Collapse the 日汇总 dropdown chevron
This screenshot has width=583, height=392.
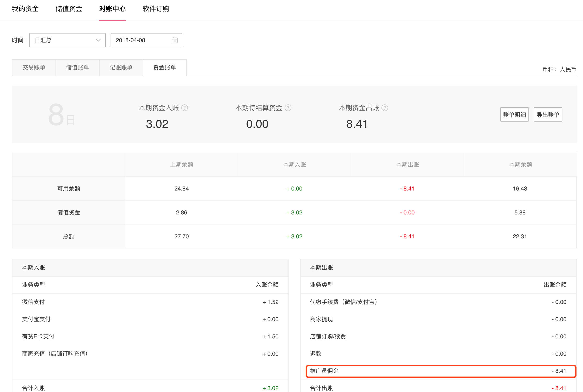coord(98,40)
